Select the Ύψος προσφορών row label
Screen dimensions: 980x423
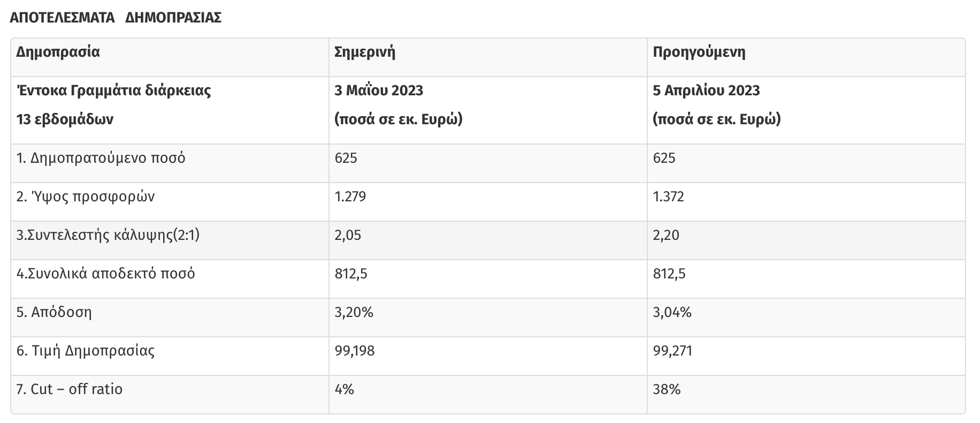pos(86,197)
